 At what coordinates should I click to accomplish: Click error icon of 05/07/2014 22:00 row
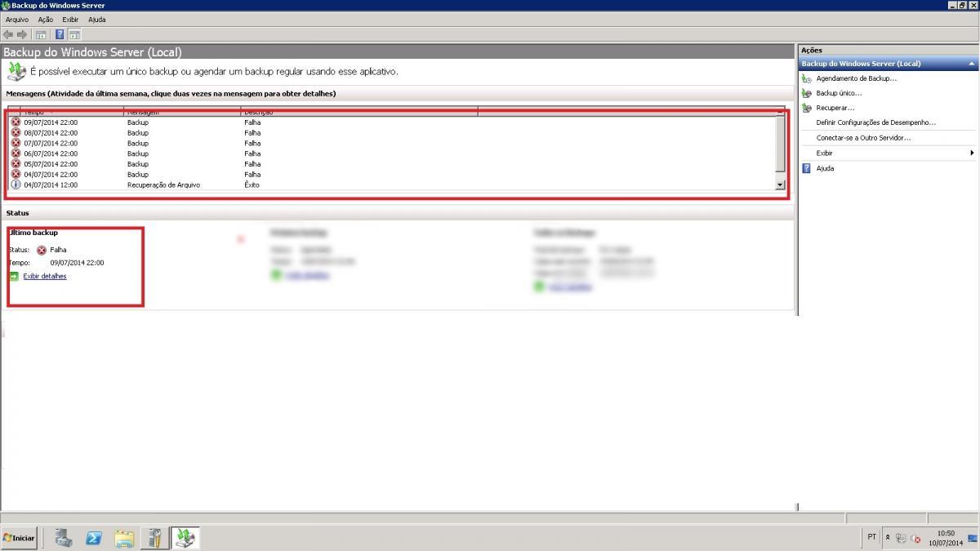click(x=16, y=163)
